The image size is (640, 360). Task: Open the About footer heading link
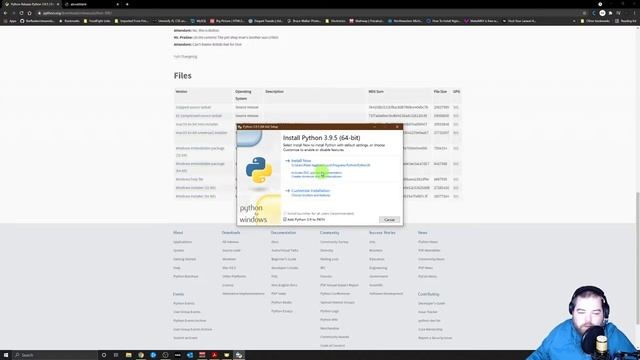point(178,233)
